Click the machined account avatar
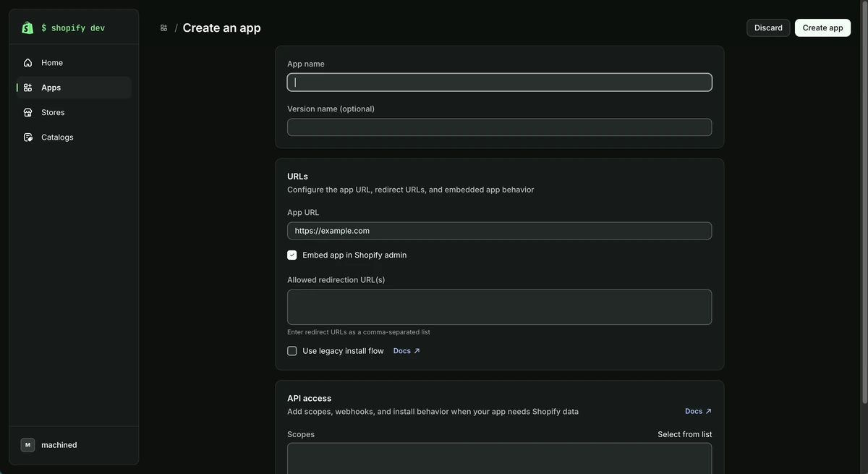The image size is (868, 474). click(x=27, y=445)
